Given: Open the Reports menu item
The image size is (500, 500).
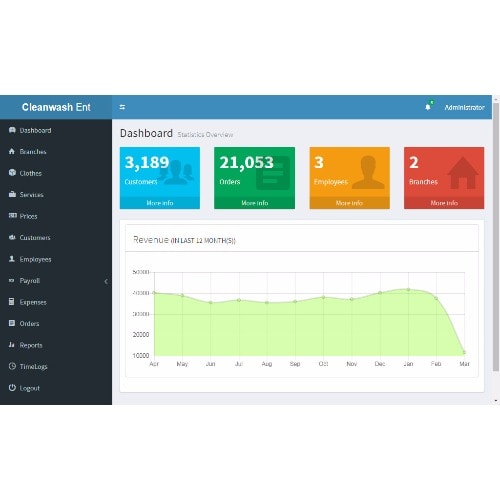Looking at the screenshot, I should point(56,345).
